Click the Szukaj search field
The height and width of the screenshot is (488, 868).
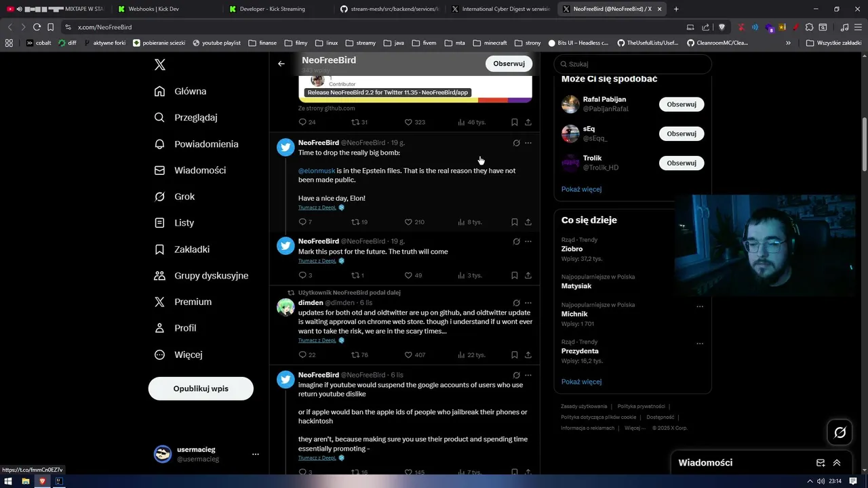[633, 64]
